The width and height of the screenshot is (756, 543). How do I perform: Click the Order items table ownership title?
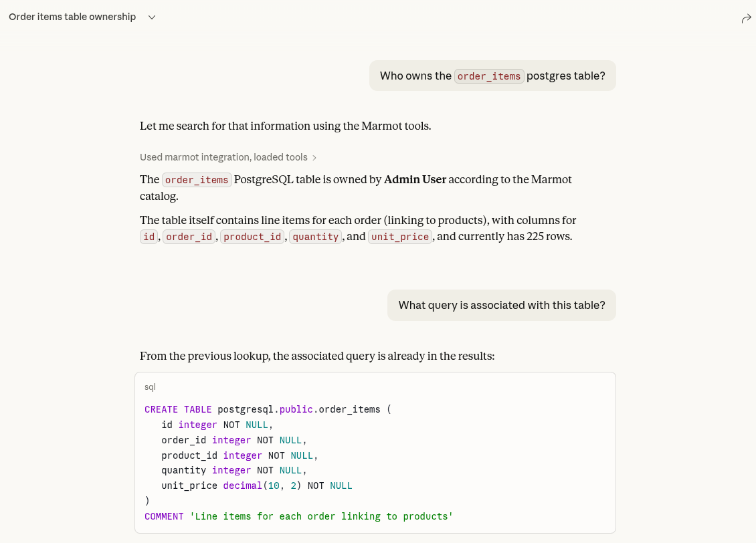[x=74, y=17]
